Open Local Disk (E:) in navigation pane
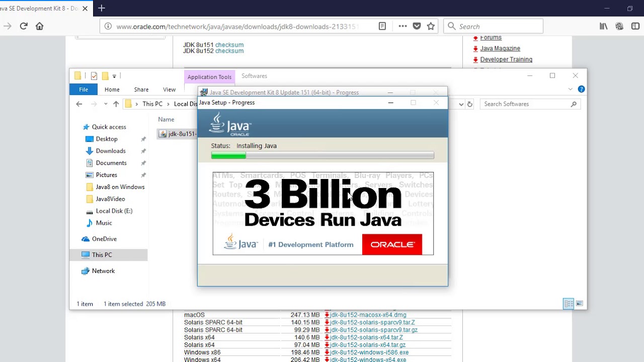This screenshot has width=644, height=362. tap(114, 211)
